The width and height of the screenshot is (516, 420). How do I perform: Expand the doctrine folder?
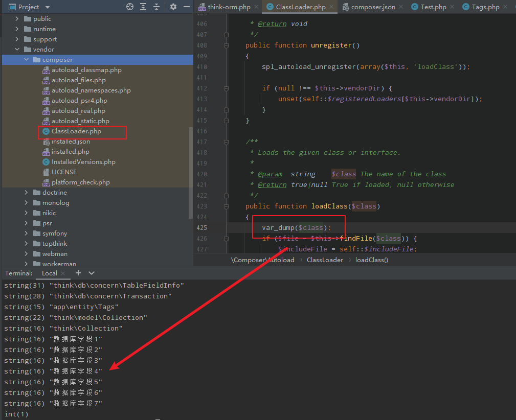[26, 193]
